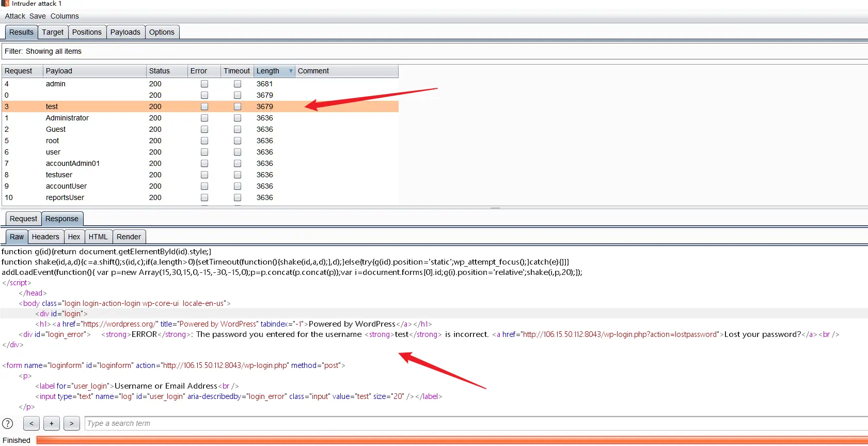Toggle Timeout checkbox for admin row

[x=238, y=84]
